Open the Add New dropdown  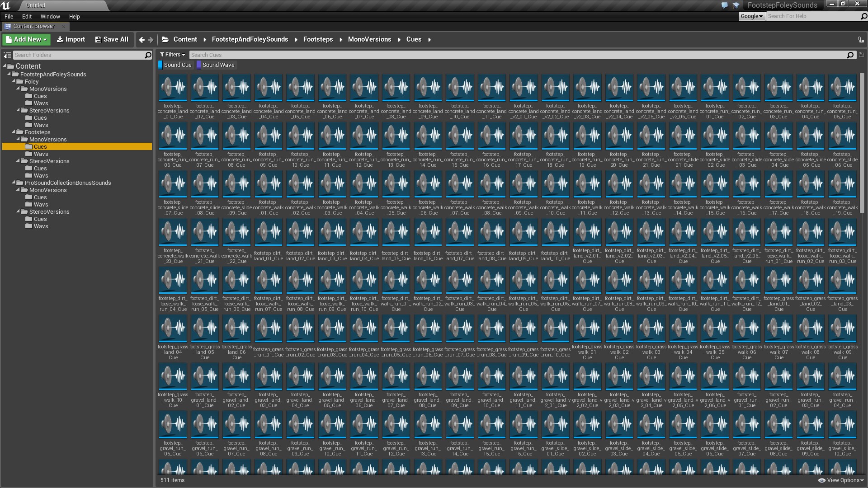(x=26, y=39)
